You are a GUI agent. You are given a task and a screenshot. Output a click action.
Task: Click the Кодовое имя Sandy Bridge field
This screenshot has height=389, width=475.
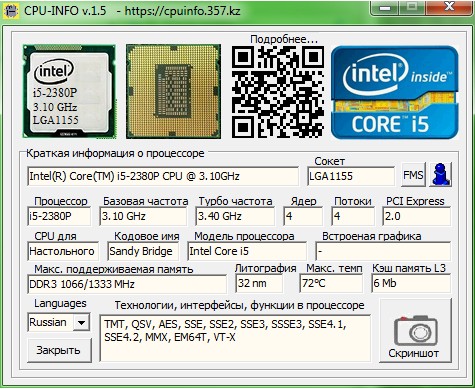coord(143,251)
